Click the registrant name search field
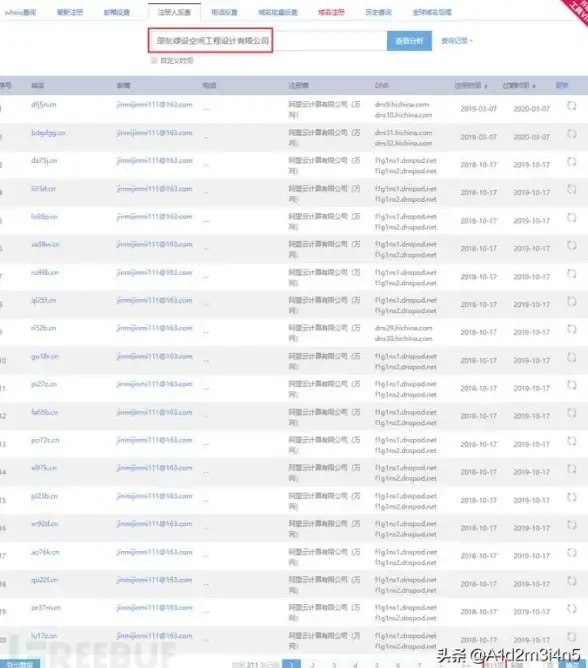The height and width of the screenshot is (668, 588). point(268,41)
